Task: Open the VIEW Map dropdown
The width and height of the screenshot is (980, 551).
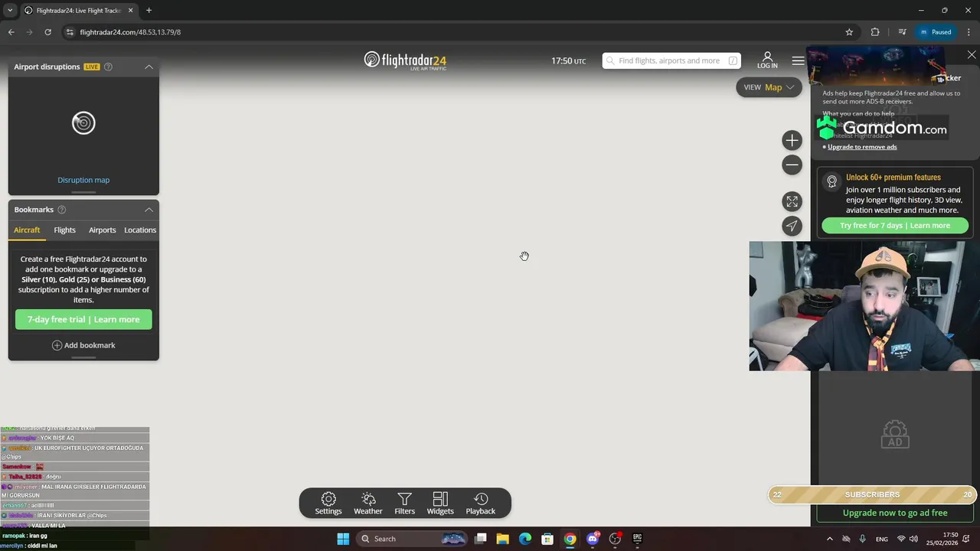Action: point(769,87)
